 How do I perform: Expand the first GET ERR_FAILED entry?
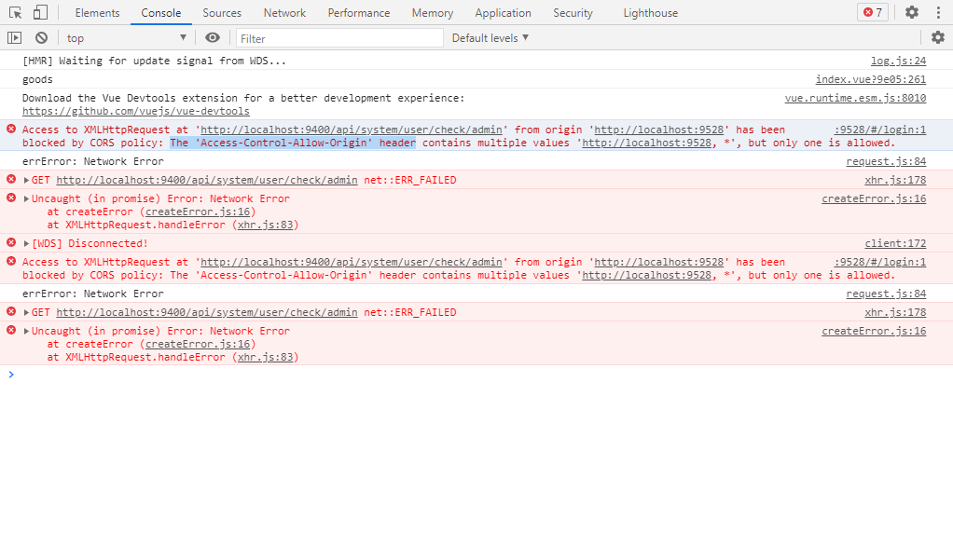pos(27,181)
